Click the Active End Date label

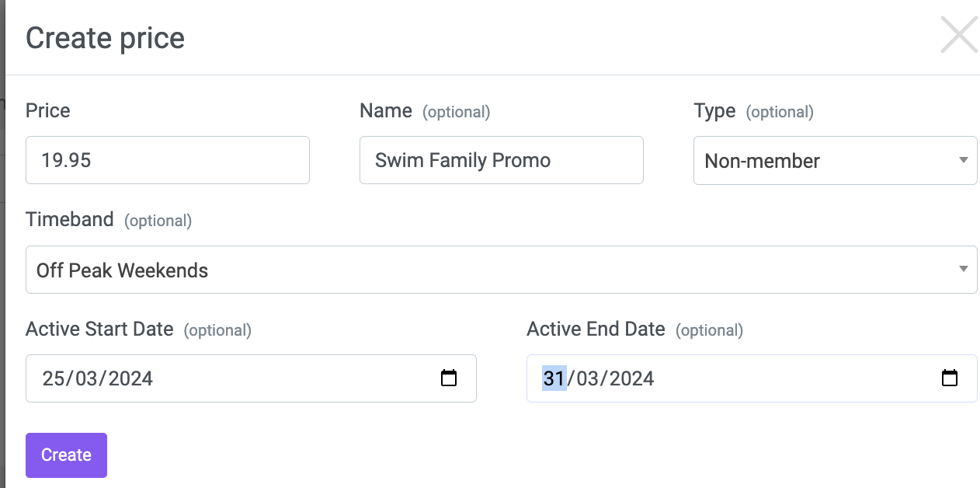click(x=596, y=329)
